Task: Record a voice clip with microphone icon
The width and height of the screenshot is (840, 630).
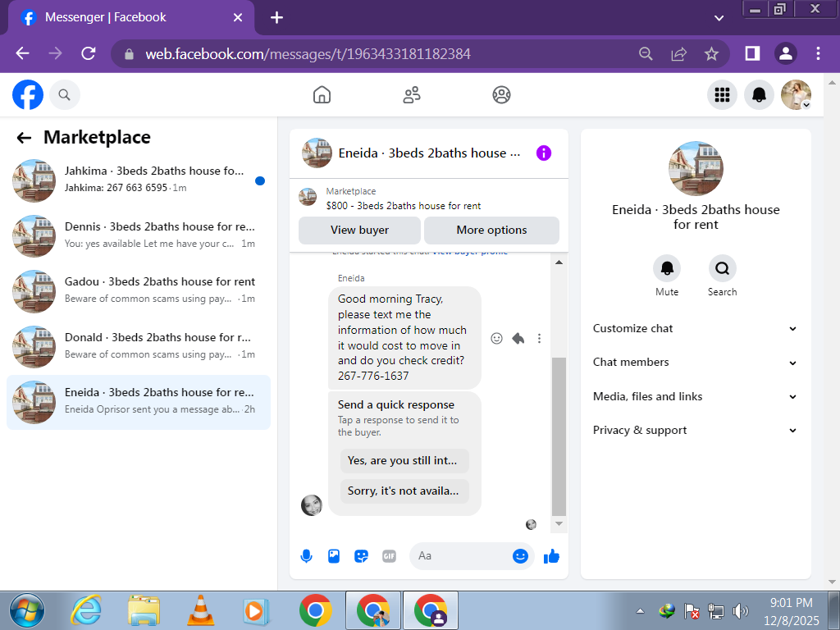Action: tap(307, 556)
